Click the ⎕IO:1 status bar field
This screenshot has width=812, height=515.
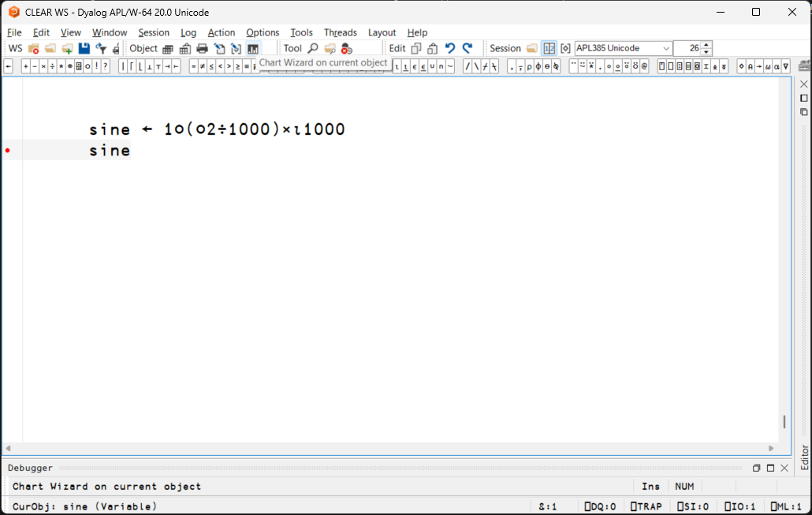tap(739, 506)
